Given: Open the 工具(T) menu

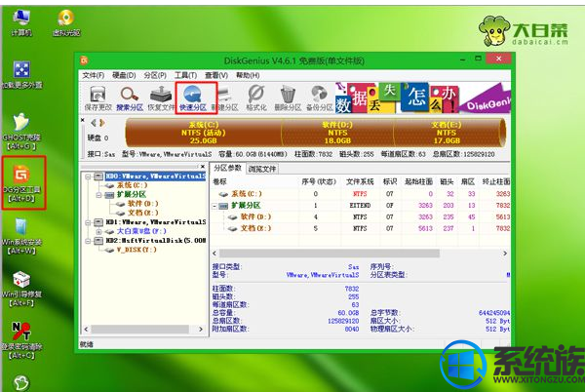Looking at the screenshot, I should pyautogui.click(x=185, y=75).
